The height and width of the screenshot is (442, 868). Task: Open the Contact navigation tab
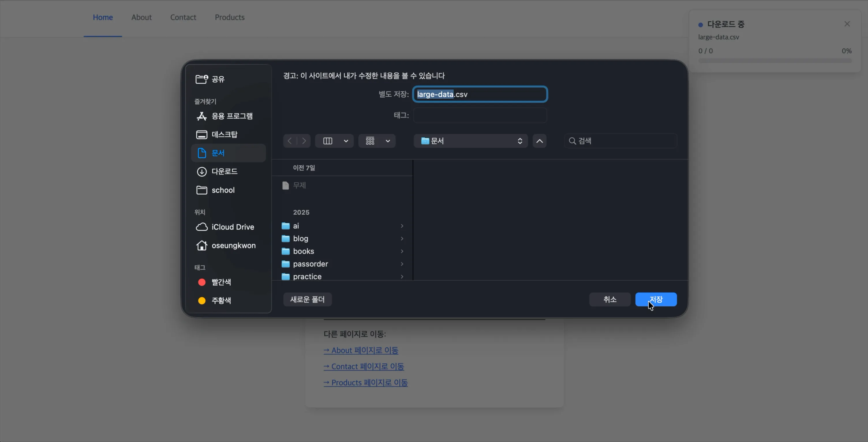pos(183,17)
